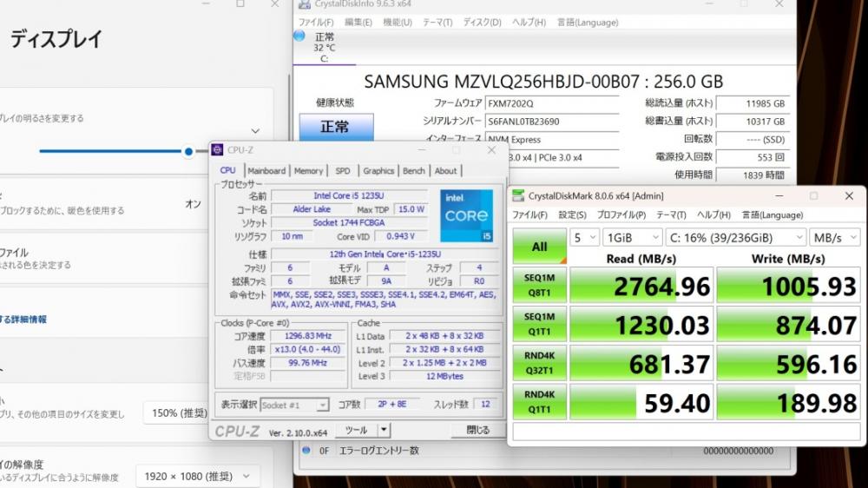This screenshot has width=868, height=488.
Task: Open テーマ(T) menu in CrystalDiskMark
Action: point(671,215)
